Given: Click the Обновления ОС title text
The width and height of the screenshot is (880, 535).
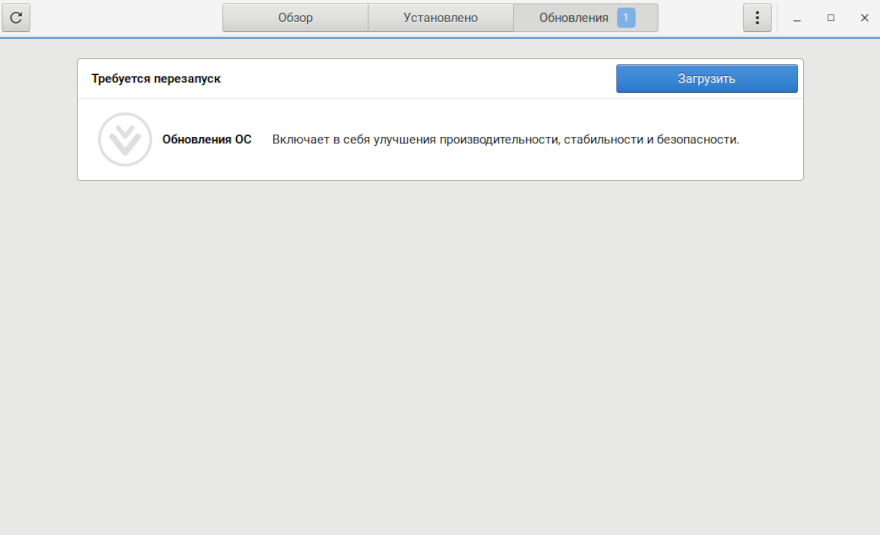Looking at the screenshot, I should click(x=207, y=140).
